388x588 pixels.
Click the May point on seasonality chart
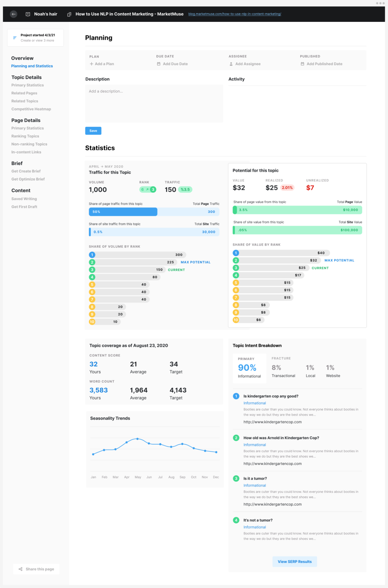coord(138,439)
